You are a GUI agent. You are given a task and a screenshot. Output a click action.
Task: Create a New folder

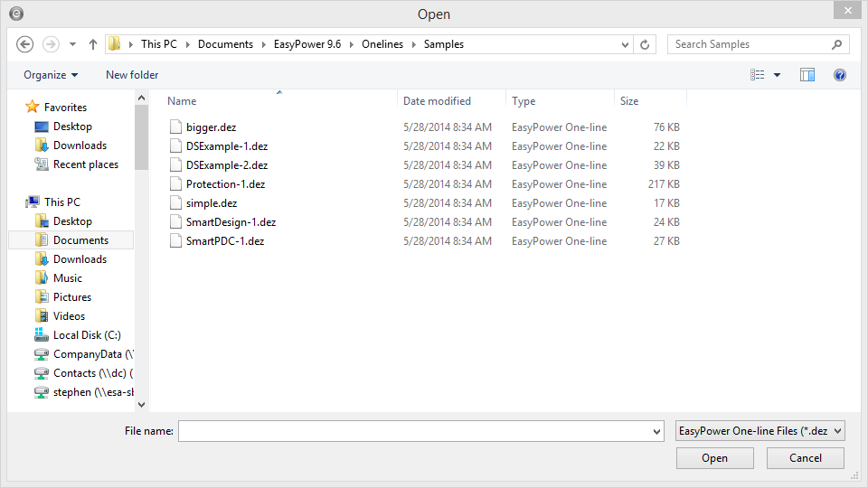[x=132, y=75]
